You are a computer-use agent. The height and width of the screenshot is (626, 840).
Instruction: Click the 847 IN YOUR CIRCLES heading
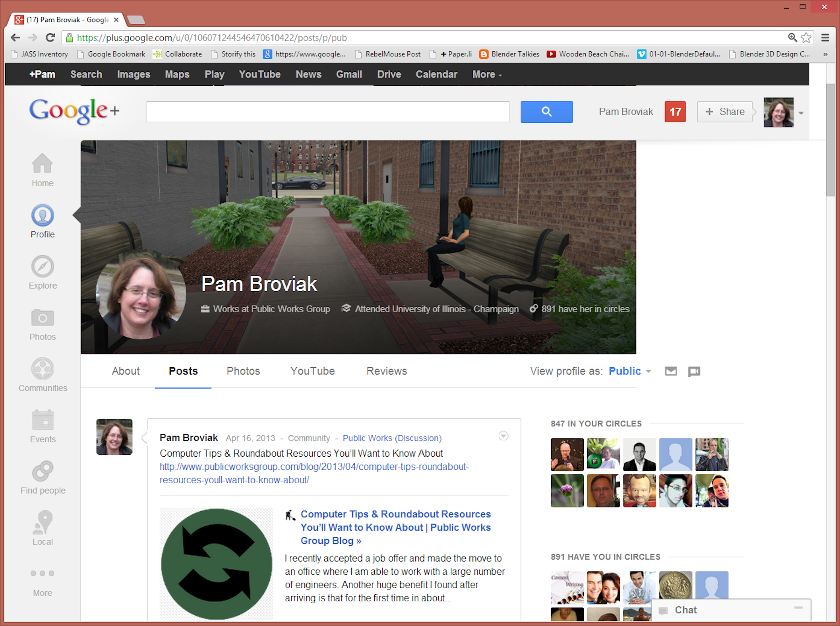tap(596, 424)
